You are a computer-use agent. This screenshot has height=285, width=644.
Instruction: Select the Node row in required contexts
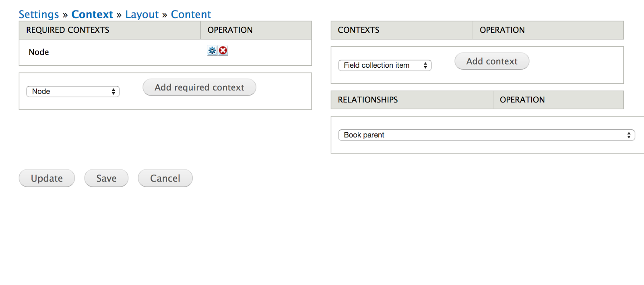point(165,52)
